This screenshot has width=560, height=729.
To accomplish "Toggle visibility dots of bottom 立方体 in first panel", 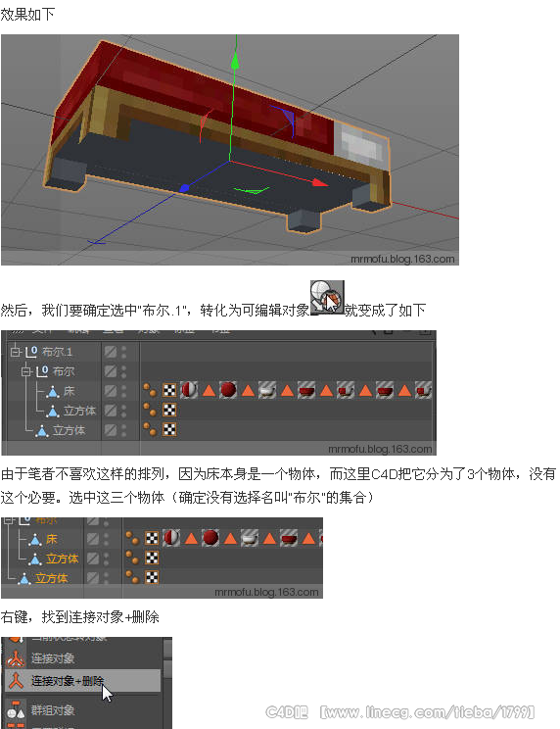I will click(124, 430).
